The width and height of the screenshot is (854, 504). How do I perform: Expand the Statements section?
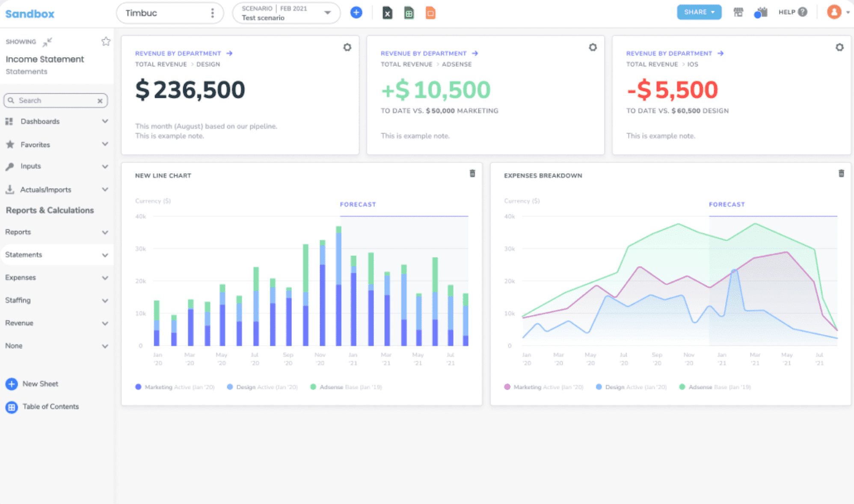tap(56, 255)
